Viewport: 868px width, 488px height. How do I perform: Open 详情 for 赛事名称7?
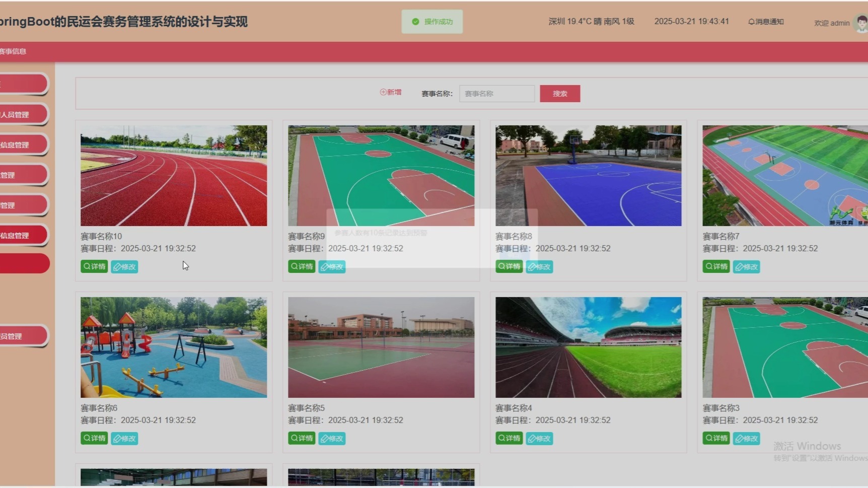715,266
